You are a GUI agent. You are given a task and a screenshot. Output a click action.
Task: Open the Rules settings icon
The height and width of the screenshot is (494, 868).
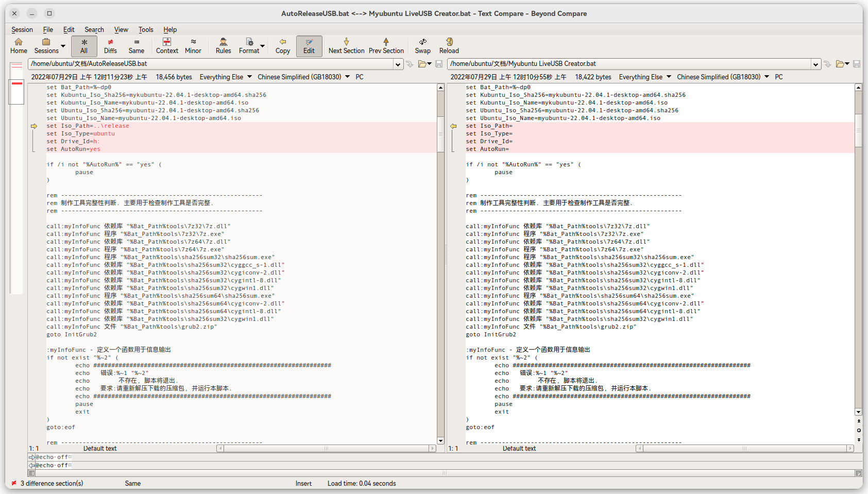(223, 46)
